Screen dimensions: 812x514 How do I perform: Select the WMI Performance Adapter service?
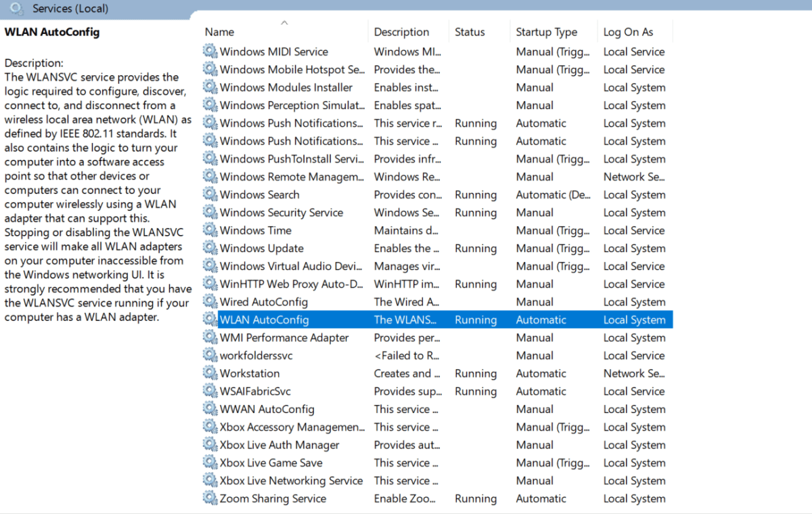tap(284, 338)
